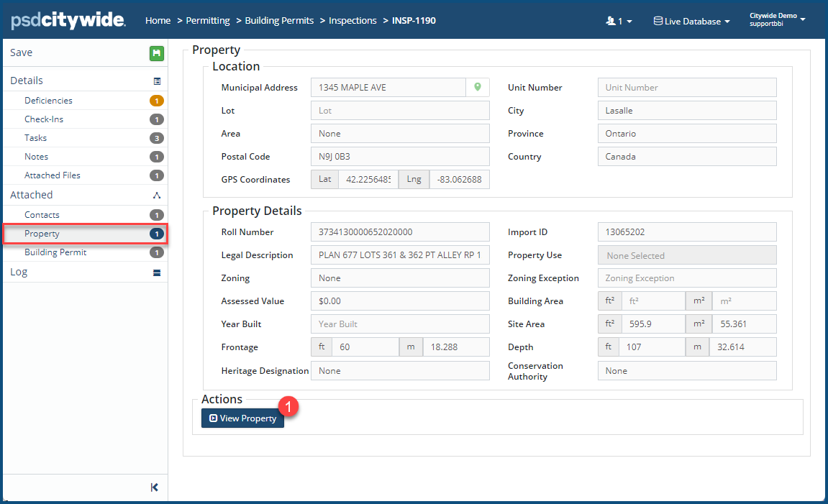Collapse sidebar with the arrow icon
Viewport: 828px width, 504px height.
click(x=154, y=487)
